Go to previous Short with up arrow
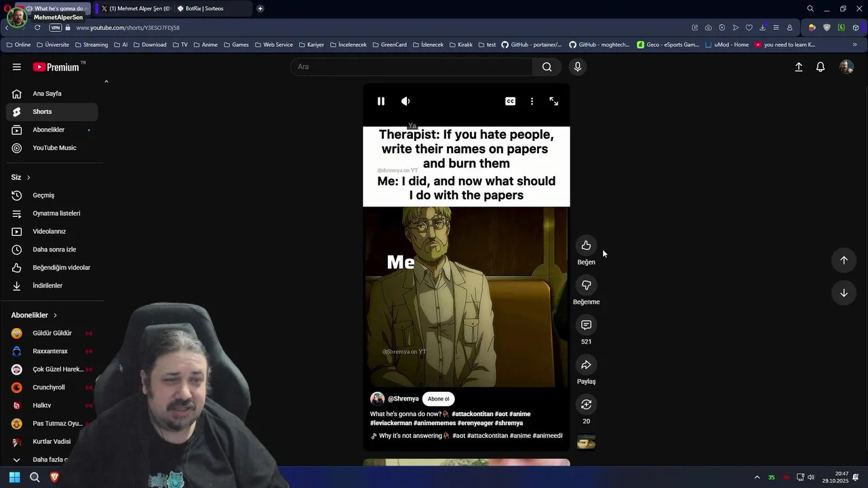Viewport: 868px width, 488px height. click(x=844, y=260)
